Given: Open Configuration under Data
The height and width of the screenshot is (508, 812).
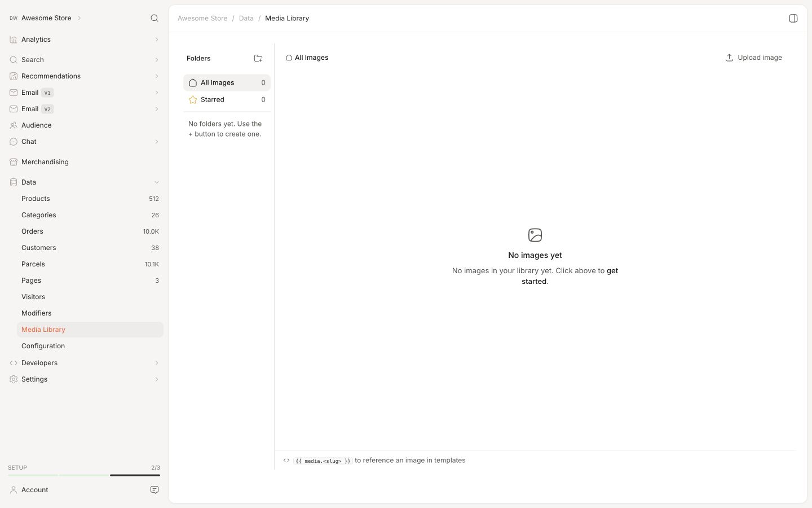Looking at the screenshot, I should click(90, 346).
